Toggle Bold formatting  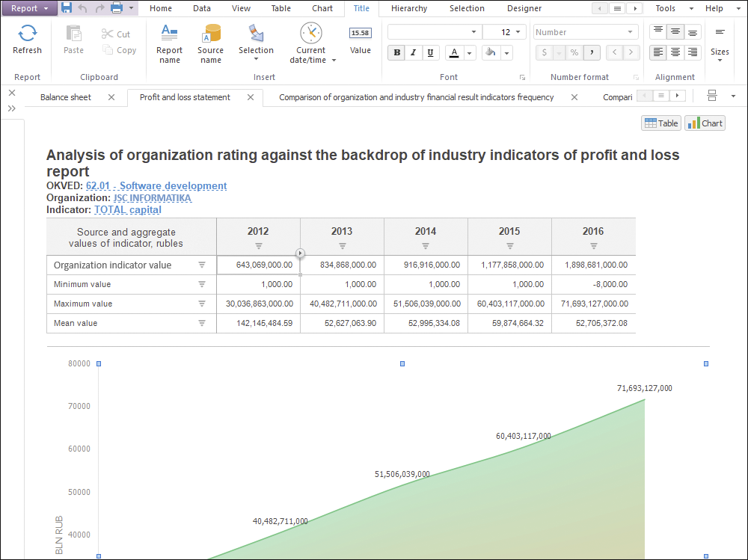396,53
